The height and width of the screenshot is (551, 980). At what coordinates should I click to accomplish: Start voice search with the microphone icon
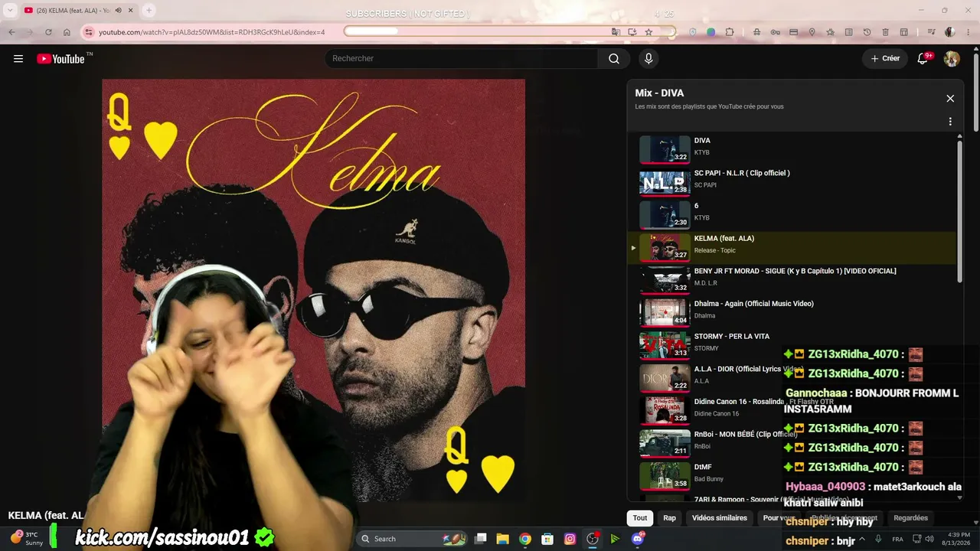pos(648,59)
